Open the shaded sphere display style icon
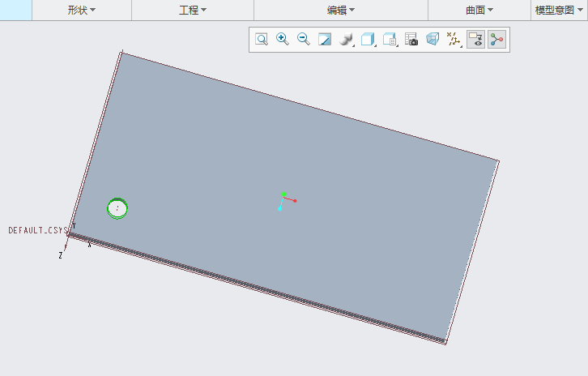The width and height of the screenshot is (588, 376). (x=346, y=39)
